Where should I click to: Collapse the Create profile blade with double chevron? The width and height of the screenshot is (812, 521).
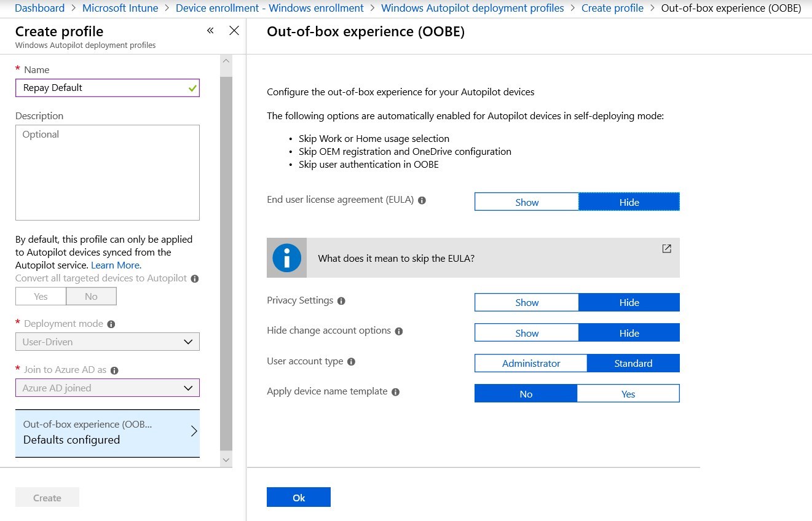pyautogui.click(x=210, y=31)
